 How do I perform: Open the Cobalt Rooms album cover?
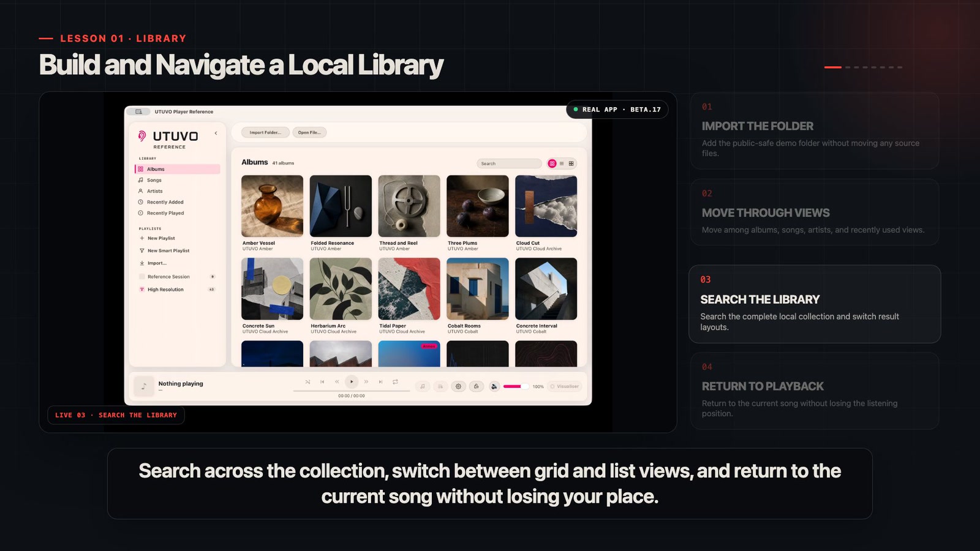pyautogui.click(x=478, y=288)
